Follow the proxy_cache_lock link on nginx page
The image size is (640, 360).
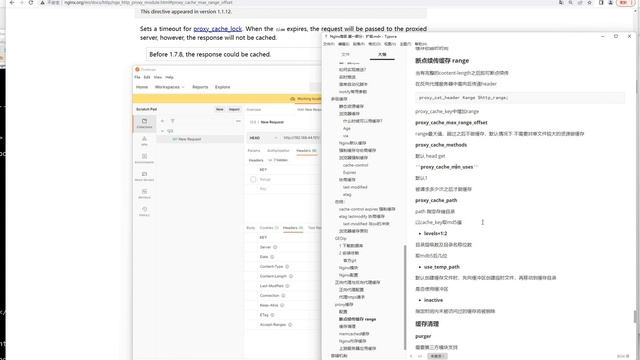click(218, 29)
